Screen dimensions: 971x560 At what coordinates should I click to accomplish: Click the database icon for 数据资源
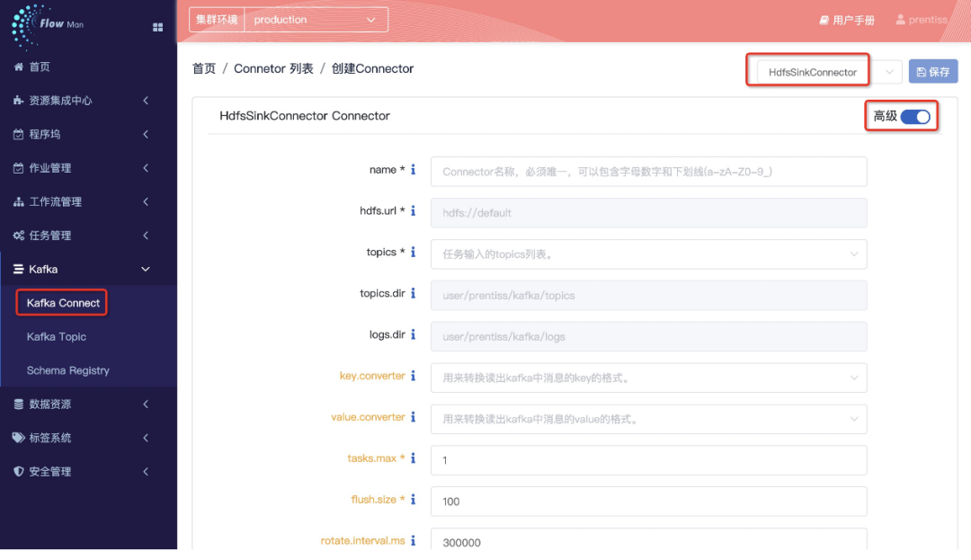[19, 404]
